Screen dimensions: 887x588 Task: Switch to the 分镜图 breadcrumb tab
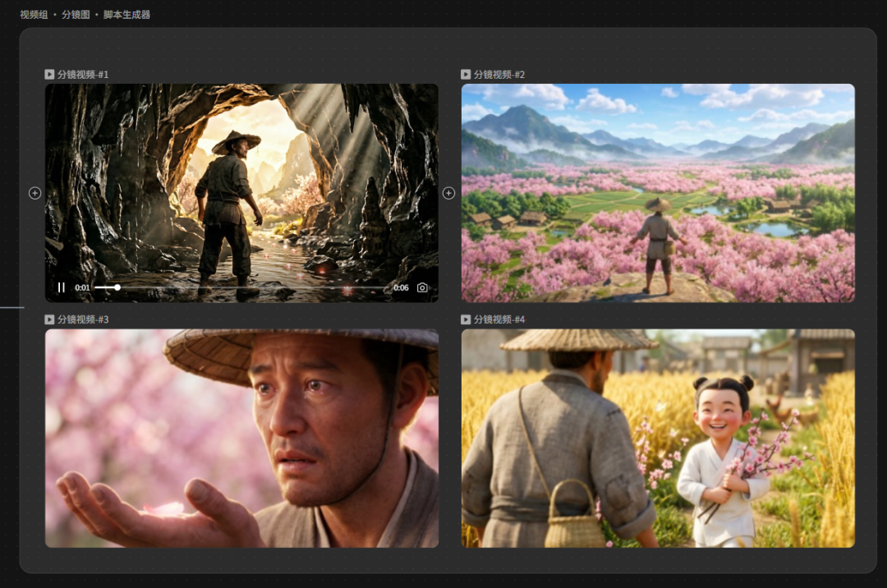tap(76, 15)
